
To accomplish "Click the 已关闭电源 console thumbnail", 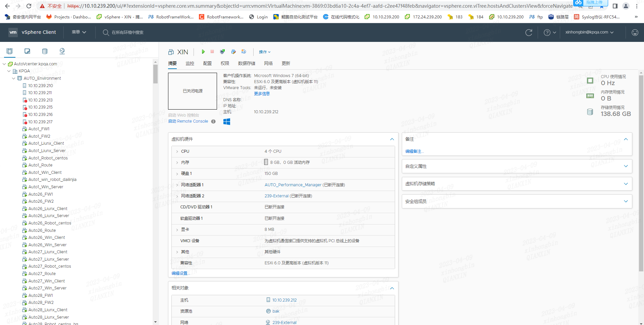I will click(x=193, y=91).
